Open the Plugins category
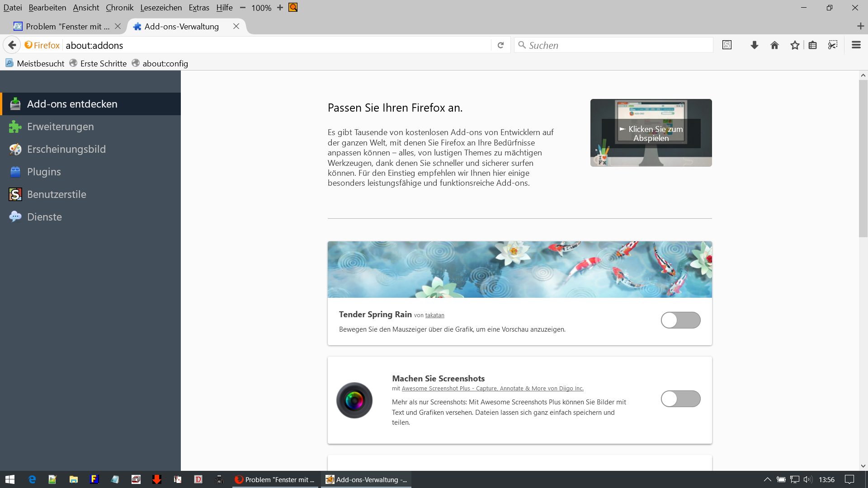The width and height of the screenshot is (868, 488). (44, 172)
